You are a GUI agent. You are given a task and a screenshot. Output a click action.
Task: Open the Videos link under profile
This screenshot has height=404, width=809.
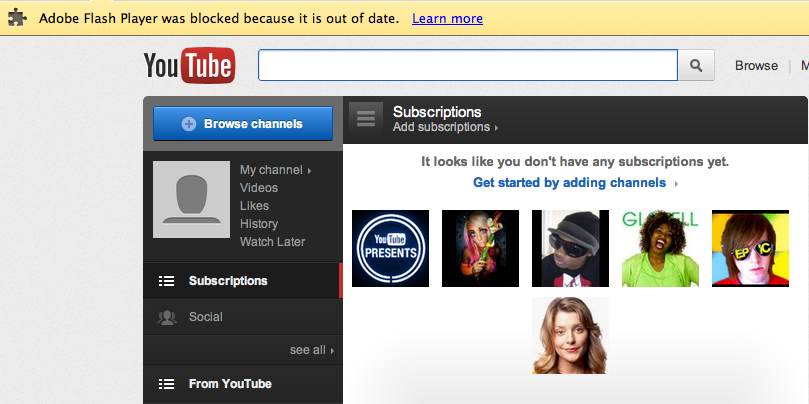[x=259, y=188]
